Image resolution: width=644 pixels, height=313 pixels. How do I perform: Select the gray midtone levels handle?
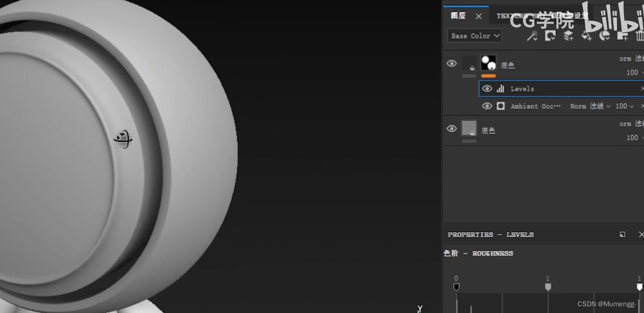pos(548,287)
